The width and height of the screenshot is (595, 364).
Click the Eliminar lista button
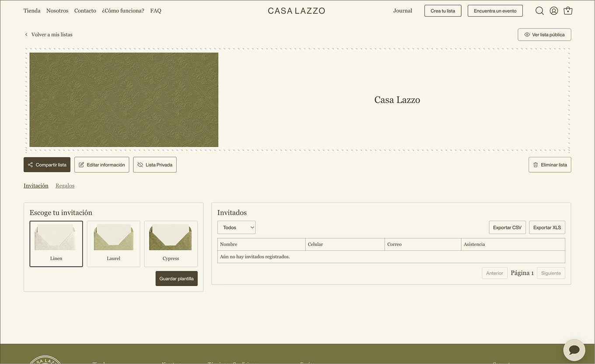click(x=550, y=165)
